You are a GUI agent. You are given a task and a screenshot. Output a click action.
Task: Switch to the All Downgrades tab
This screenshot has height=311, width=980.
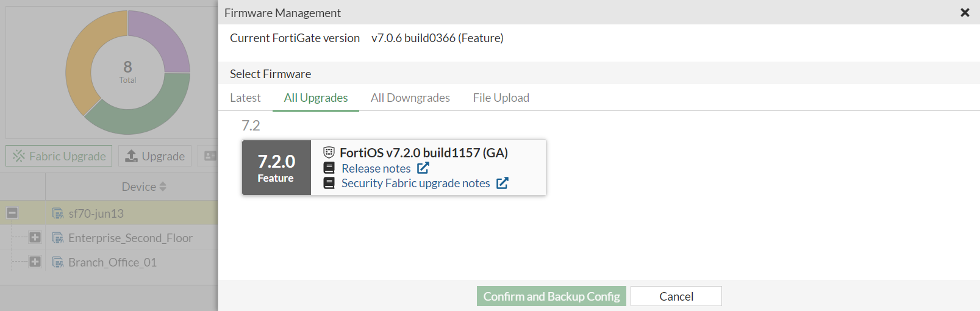click(x=410, y=98)
